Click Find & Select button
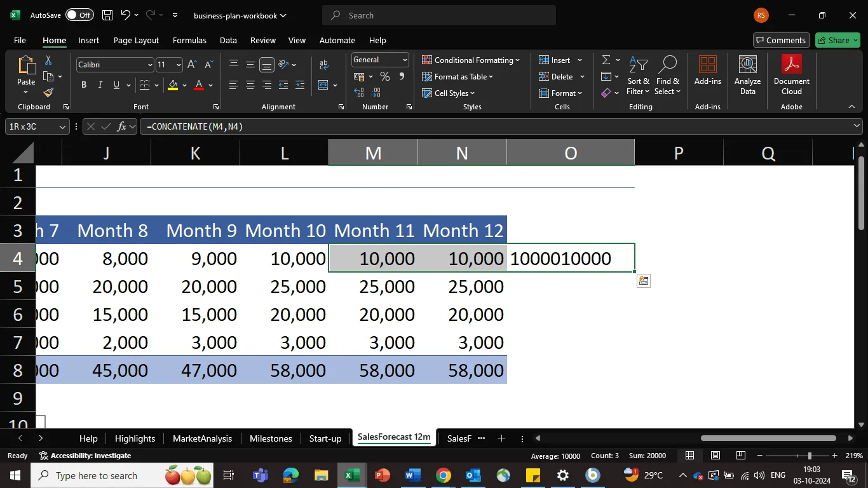This screenshot has height=488, width=868. (667, 76)
